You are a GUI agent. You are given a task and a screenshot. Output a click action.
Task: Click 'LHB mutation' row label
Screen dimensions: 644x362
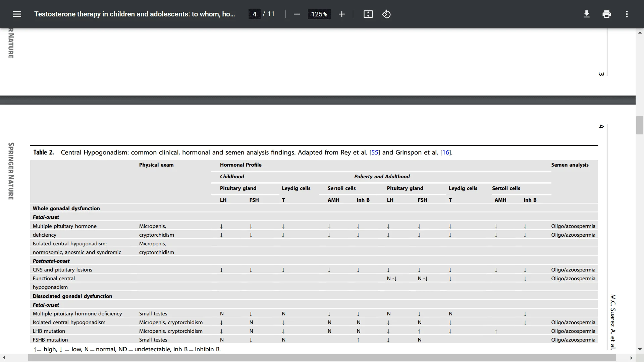coord(49,331)
